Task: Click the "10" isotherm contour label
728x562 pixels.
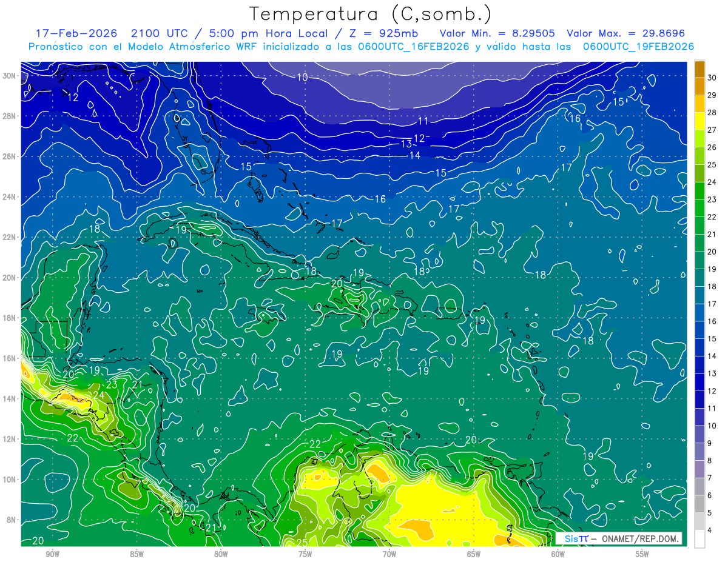Action: (x=303, y=77)
